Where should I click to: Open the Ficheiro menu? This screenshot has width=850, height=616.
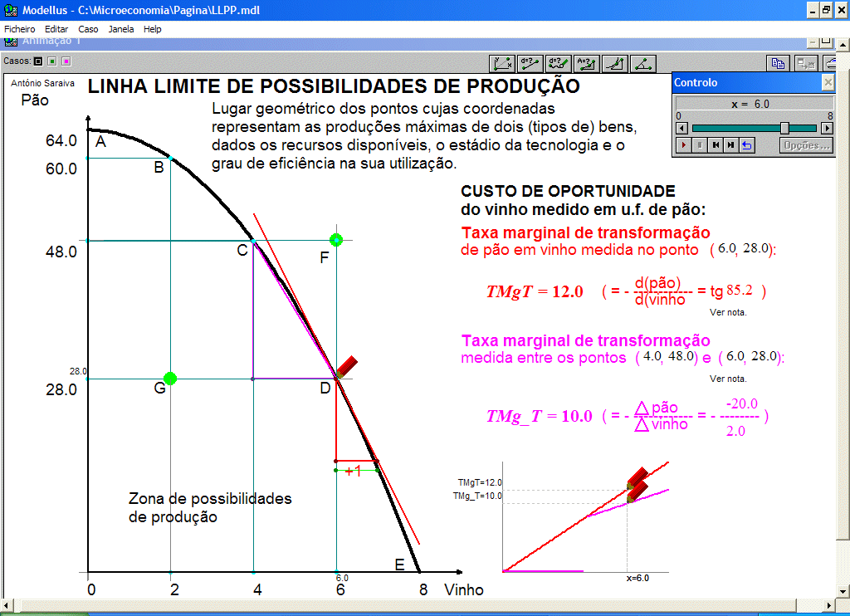pyautogui.click(x=20, y=29)
